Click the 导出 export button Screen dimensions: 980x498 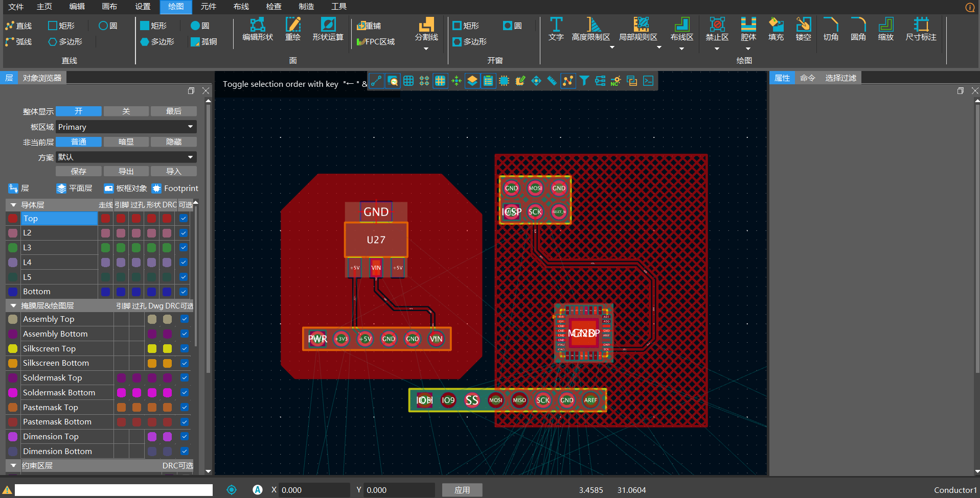pyautogui.click(x=126, y=171)
